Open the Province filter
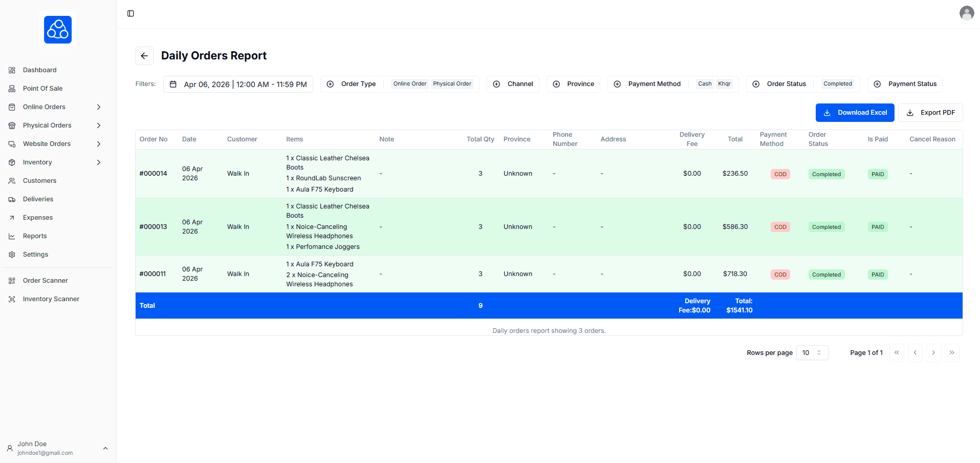980x463 pixels. [x=573, y=84]
